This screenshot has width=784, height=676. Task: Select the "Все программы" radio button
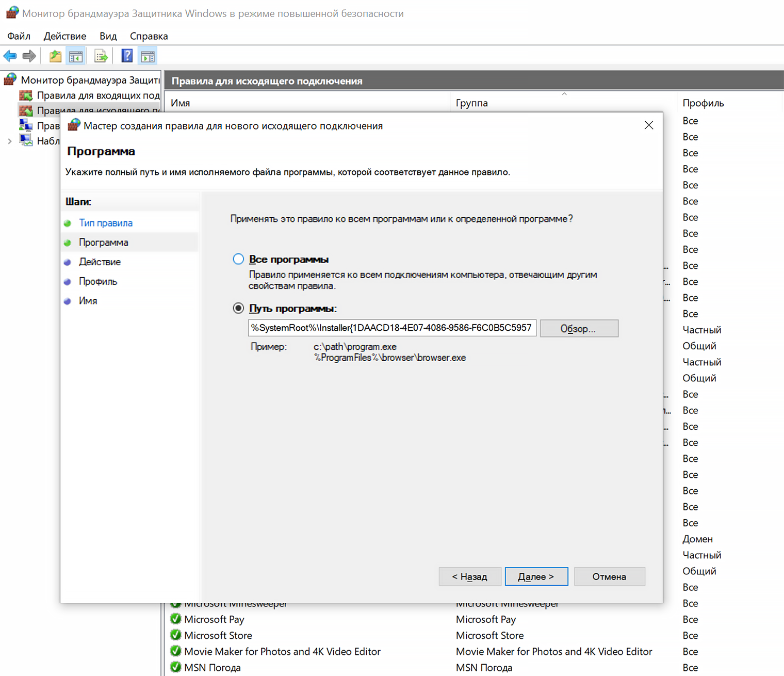click(x=238, y=259)
